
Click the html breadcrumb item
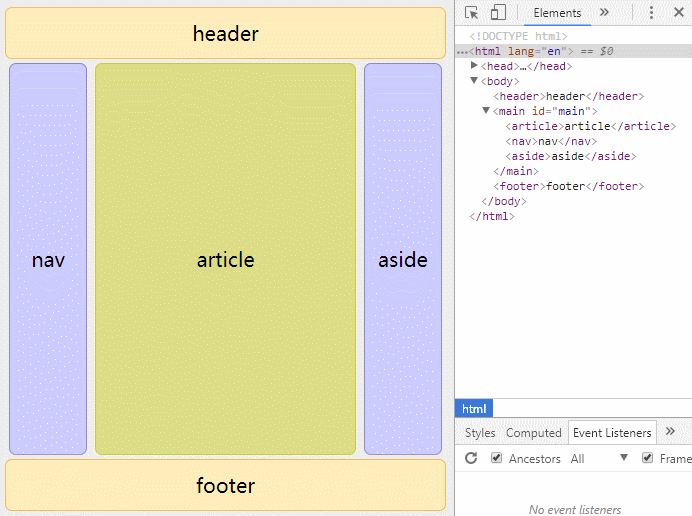pos(474,409)
